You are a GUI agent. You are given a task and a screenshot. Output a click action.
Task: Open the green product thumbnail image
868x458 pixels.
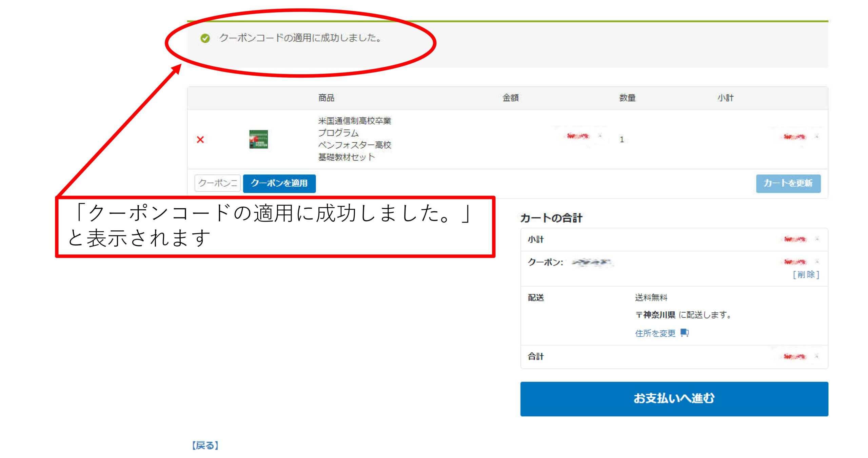click(x=258, y=139)
